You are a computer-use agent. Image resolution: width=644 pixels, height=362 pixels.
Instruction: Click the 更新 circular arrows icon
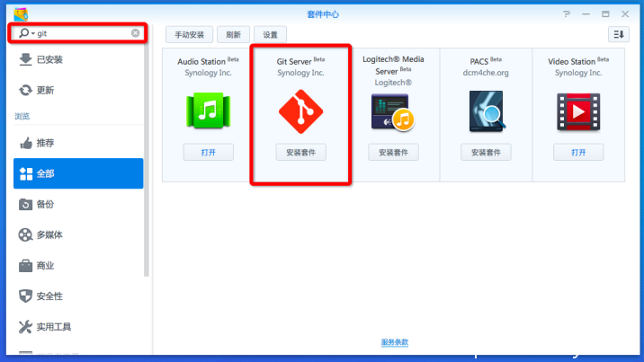point(25,90)
